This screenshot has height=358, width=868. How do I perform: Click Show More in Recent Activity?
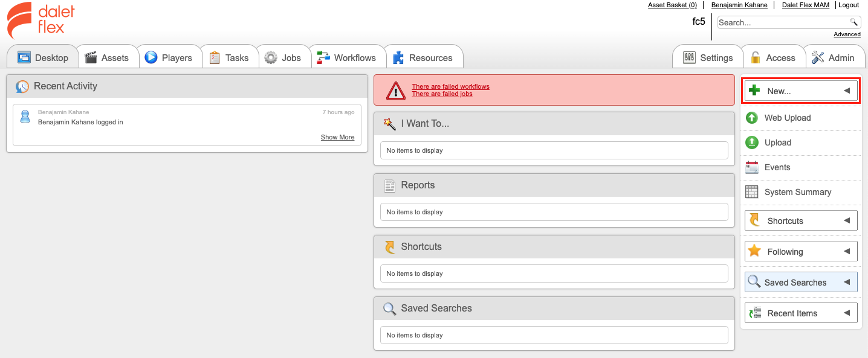point(338,137)
